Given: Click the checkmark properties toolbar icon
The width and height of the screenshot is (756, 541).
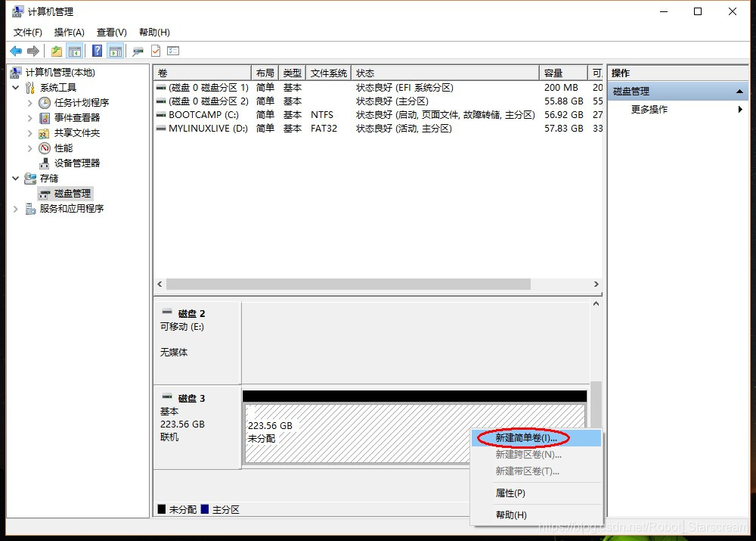Looking at the screenshot, I should [x=156, y=51].
